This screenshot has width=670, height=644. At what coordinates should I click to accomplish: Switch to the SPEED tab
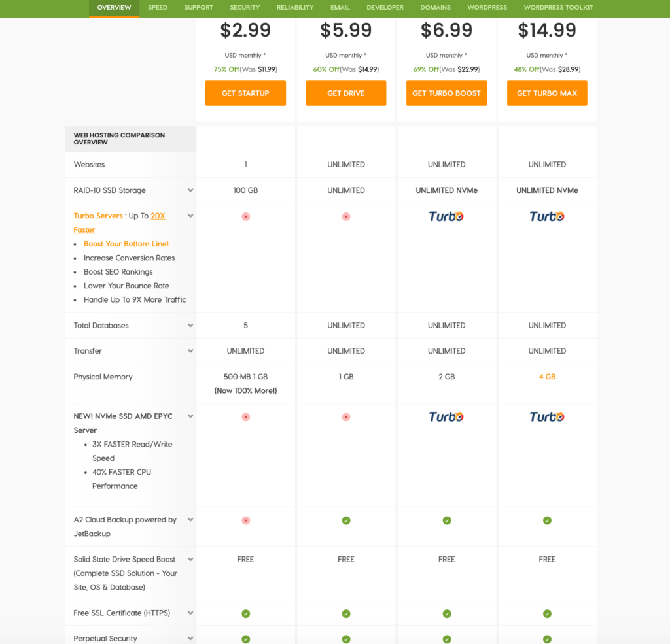[157, 8]
